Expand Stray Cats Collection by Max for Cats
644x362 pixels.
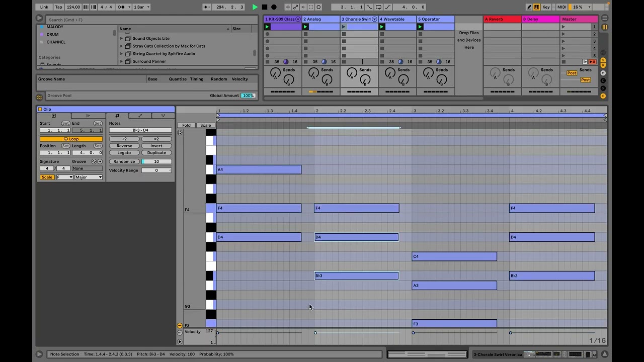coord(121,46)
